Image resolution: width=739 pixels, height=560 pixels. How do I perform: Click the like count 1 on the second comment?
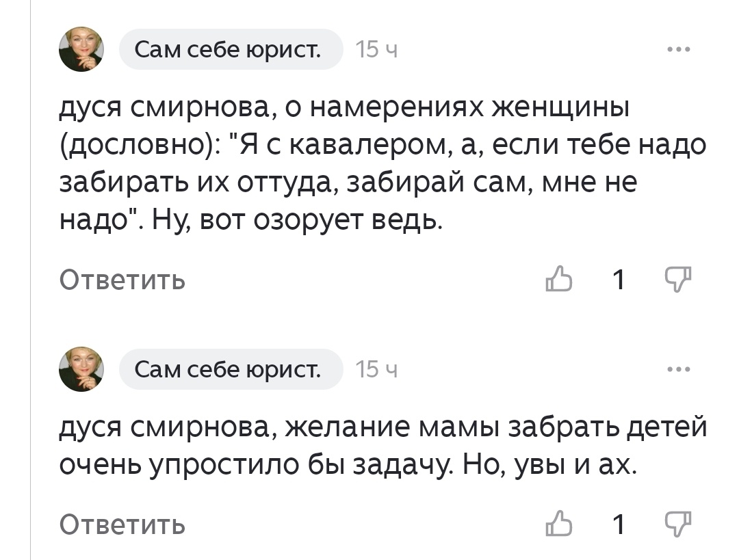619,525
